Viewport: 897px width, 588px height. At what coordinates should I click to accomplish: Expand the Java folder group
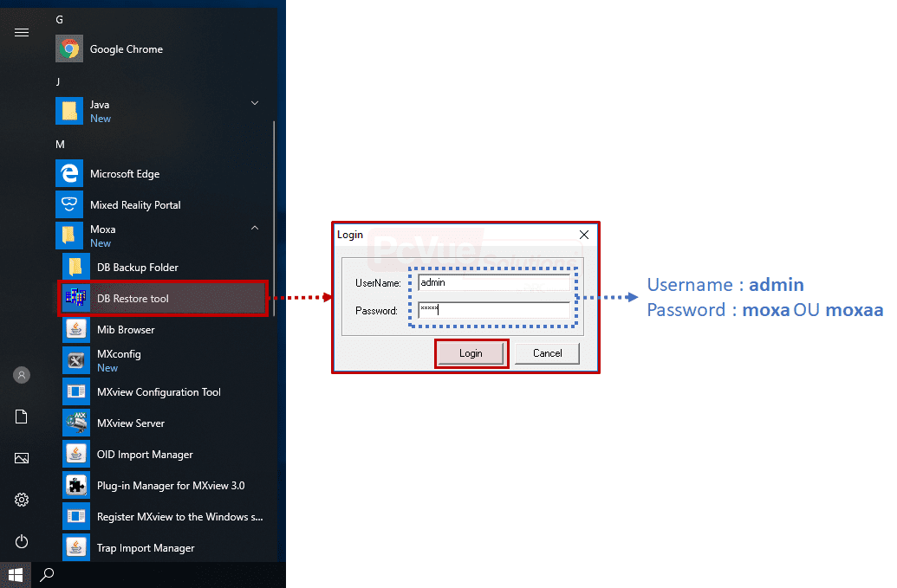(x=255, y=104)
